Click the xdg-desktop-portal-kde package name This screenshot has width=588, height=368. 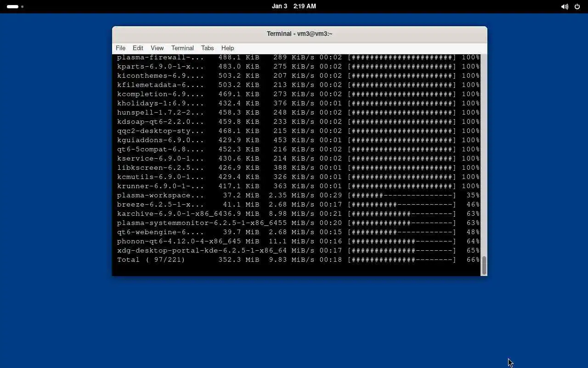click(202, 251)
